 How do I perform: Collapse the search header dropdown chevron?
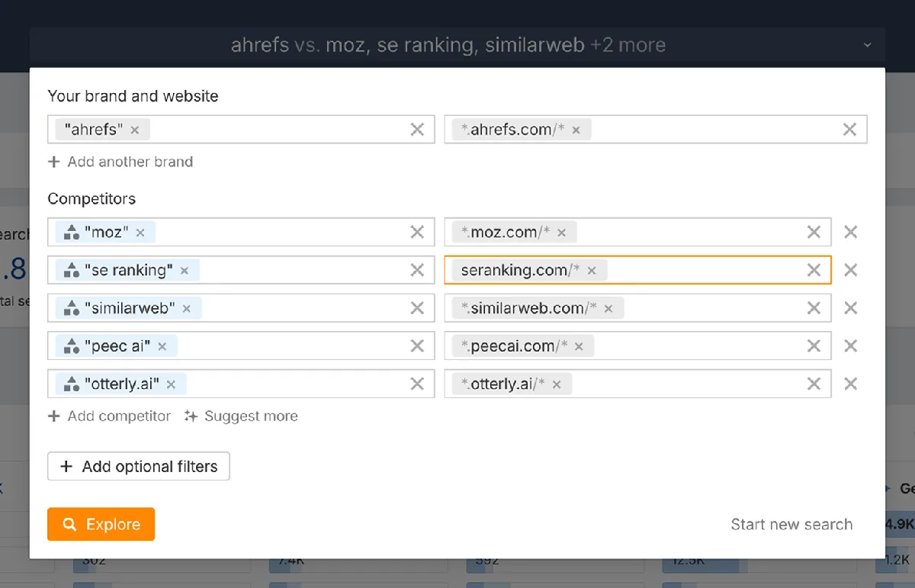tap(867, 46)
